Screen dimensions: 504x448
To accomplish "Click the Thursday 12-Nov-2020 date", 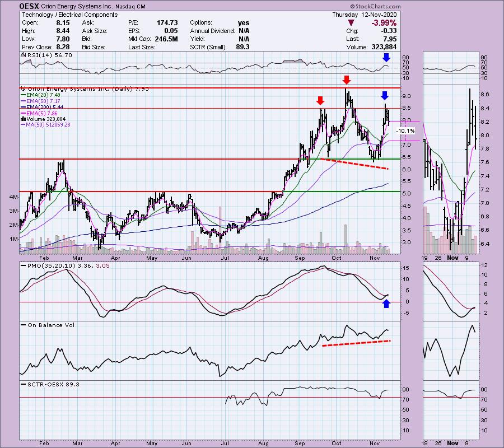I will coord(364,15).
